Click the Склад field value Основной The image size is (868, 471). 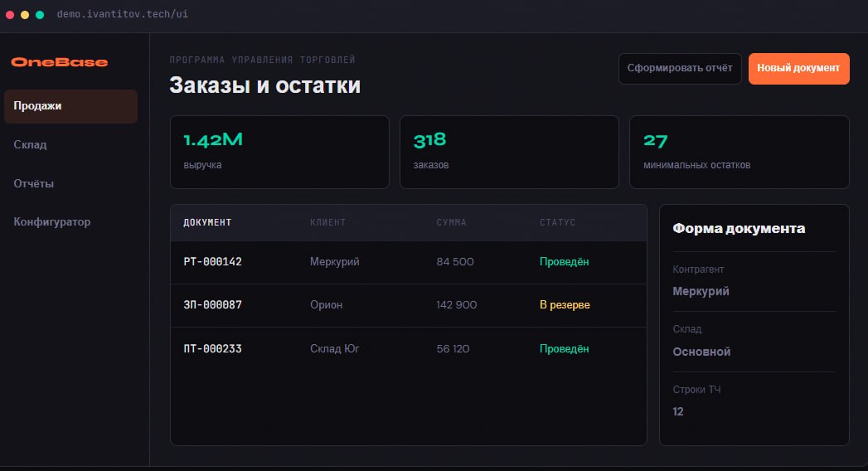(x=701, y=352)
